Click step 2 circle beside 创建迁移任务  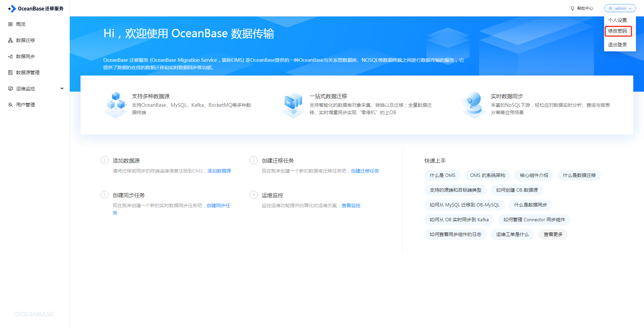(x=254, y=160)
